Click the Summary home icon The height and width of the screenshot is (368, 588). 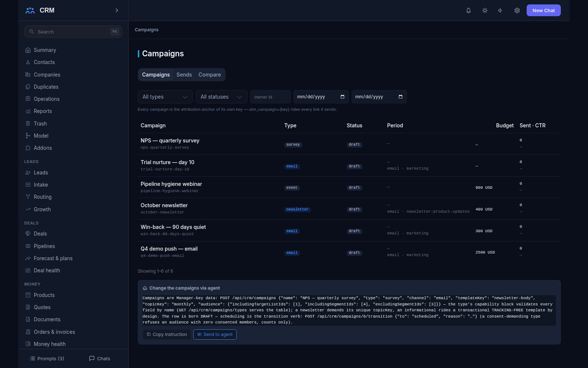[28, 50]
